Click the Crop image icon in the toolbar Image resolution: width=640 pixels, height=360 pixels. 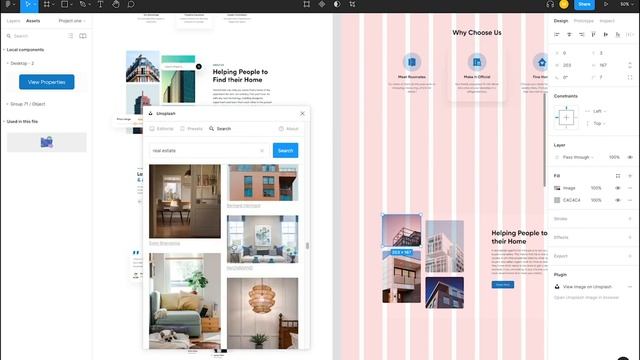tap(352, 4)
